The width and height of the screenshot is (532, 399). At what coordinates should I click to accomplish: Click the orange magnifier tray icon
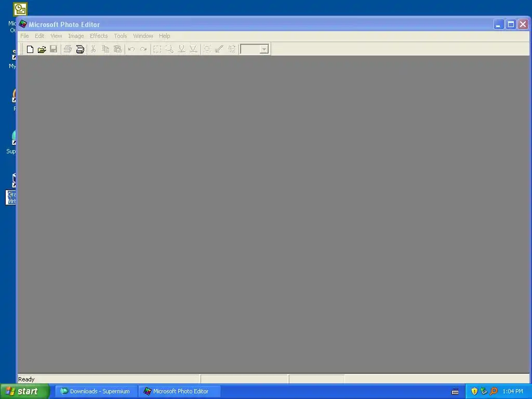point(494,391)
